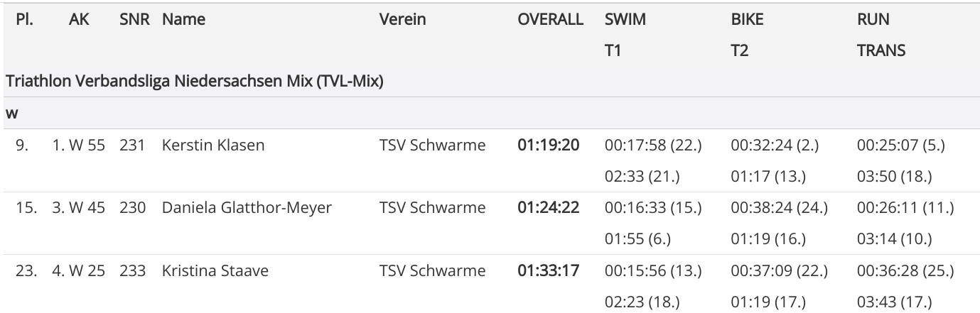
Task: Click the Pl. column header
Action: [26, 20]
